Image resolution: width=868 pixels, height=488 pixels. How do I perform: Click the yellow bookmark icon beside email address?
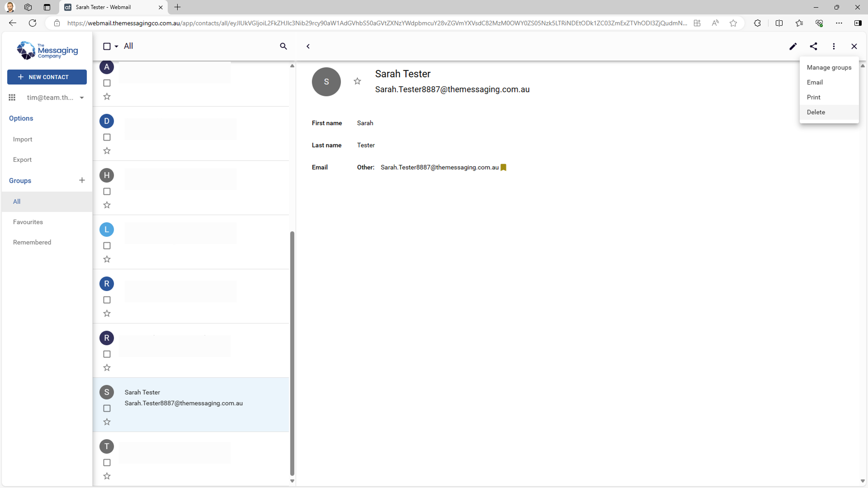[x=503, y=167]
